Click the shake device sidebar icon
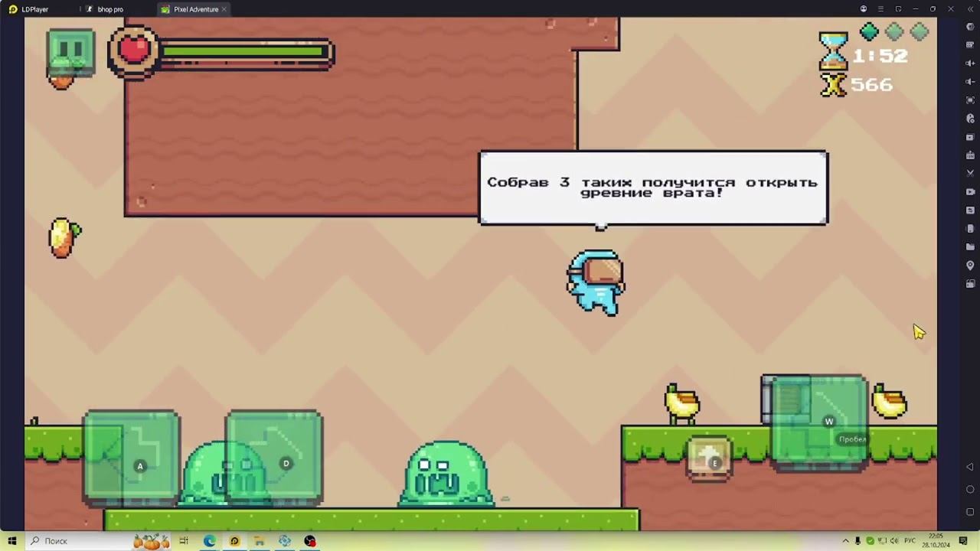Viewport: 980px width, 551px height. [x=970, y=229]
